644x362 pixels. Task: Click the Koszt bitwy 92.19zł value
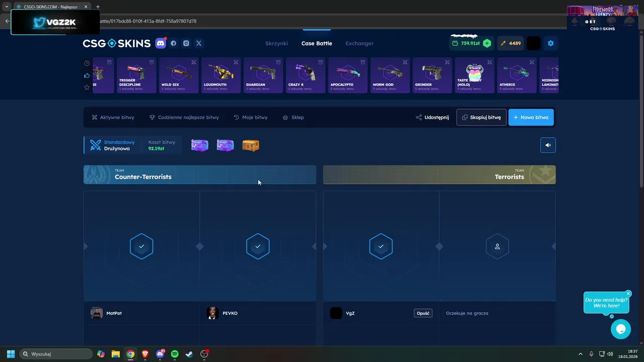click(156, 149)
